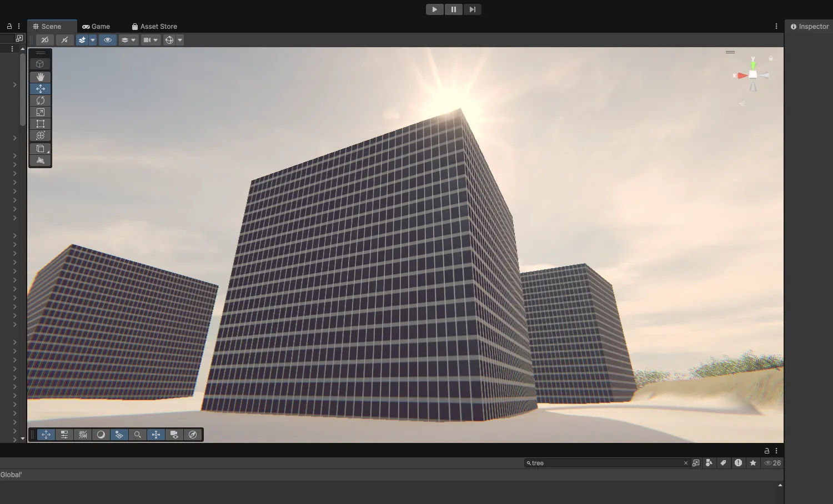Image resolution: width=833 pixels, height=504 pixels.
Task: Open Project search in Unity Search window
Action: 696,463
